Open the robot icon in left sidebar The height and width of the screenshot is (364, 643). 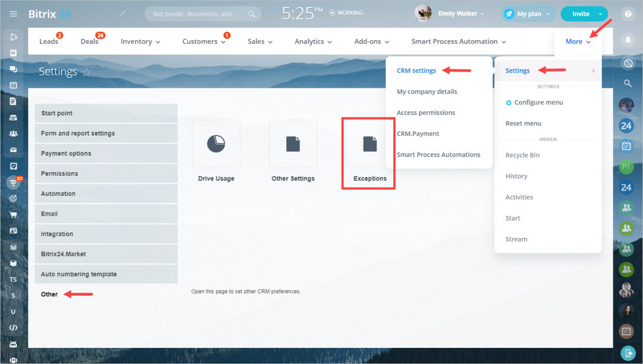click(14, 344)
